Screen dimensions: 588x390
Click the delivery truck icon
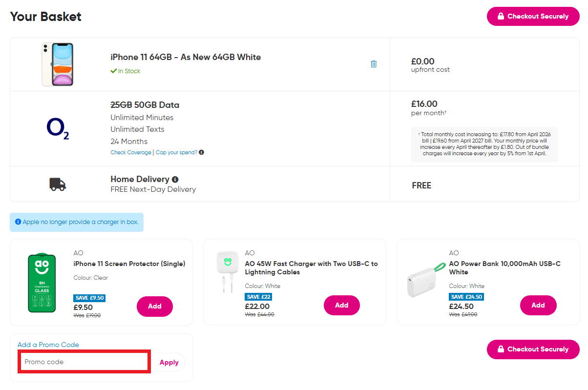point(58,184)
